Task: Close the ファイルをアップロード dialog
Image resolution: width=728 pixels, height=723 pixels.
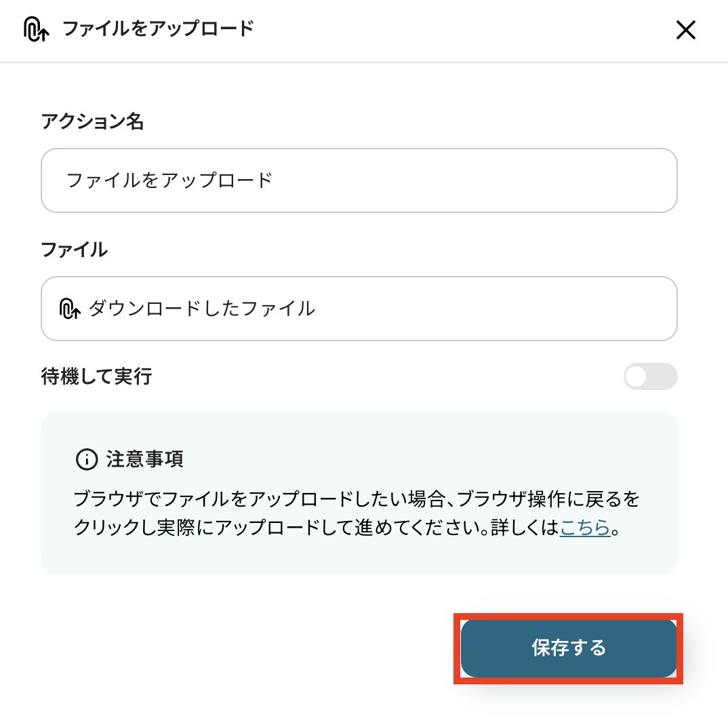Action: pos(686,30)
